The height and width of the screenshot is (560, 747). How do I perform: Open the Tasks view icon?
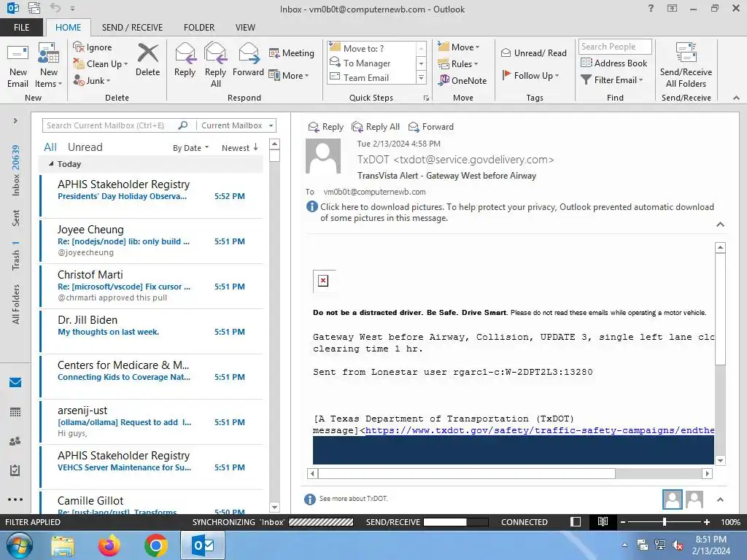(15, 470)
